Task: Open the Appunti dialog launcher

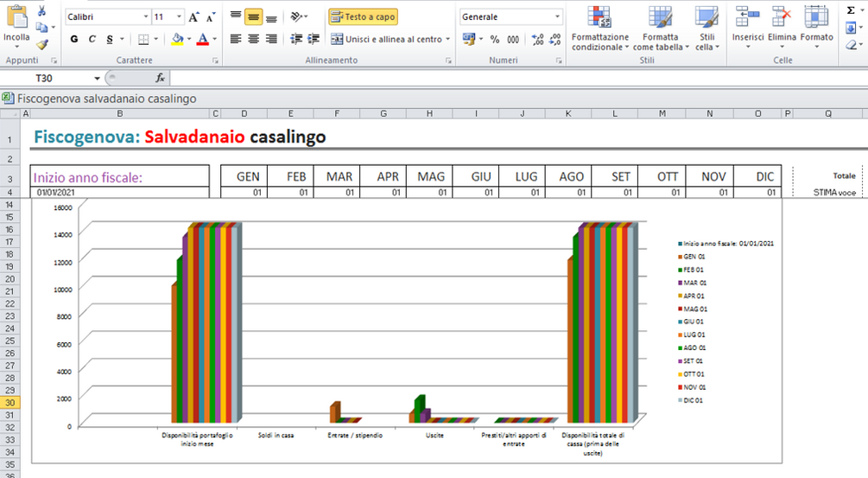Action: (x=54, y=61)
